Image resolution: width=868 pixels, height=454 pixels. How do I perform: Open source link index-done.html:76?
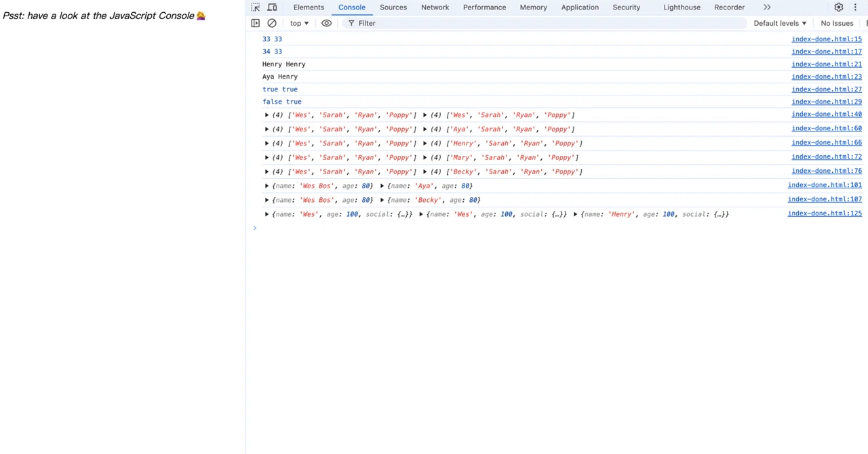point(827,171)
